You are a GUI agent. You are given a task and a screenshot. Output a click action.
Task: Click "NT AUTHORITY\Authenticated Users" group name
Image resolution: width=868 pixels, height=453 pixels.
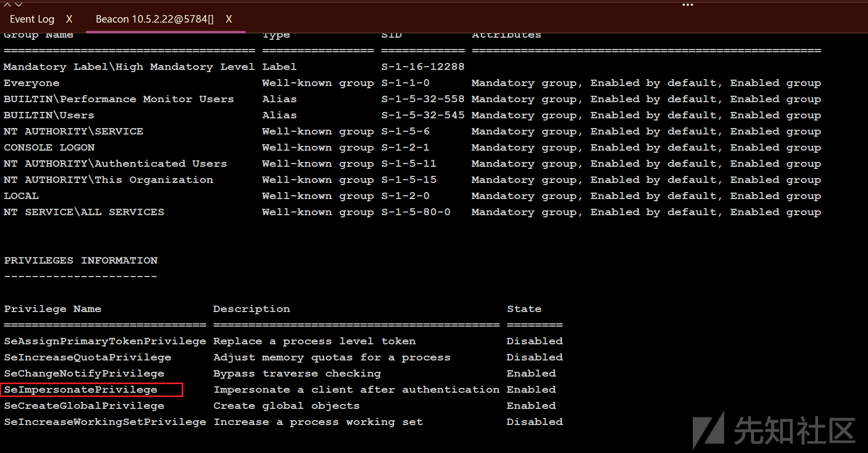pyautogui.click(x=116, y=164)
